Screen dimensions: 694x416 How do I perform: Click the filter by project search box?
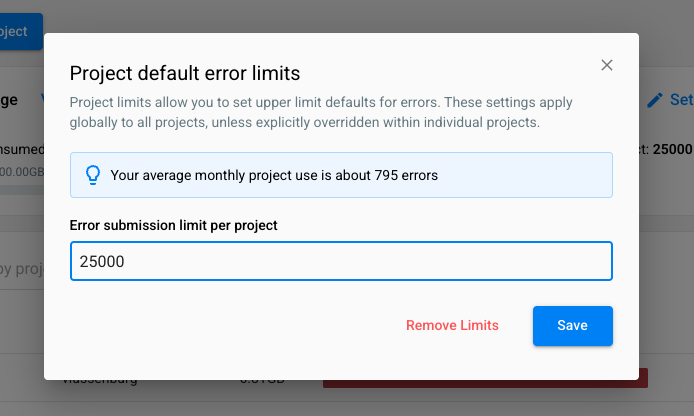[22, 269]
